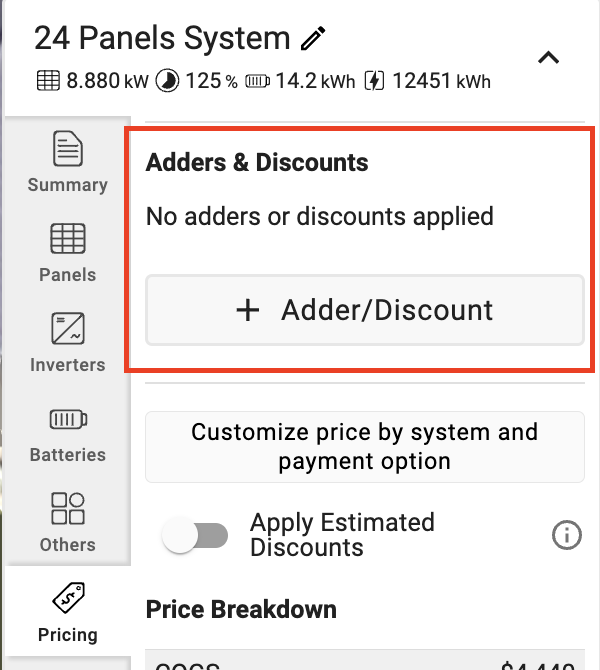Collapse the system panel with chevron
600x670 pixels.
(548, 57)
